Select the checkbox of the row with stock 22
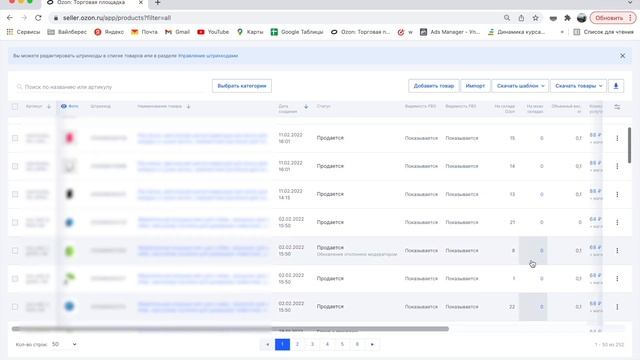 click(15, 307)
